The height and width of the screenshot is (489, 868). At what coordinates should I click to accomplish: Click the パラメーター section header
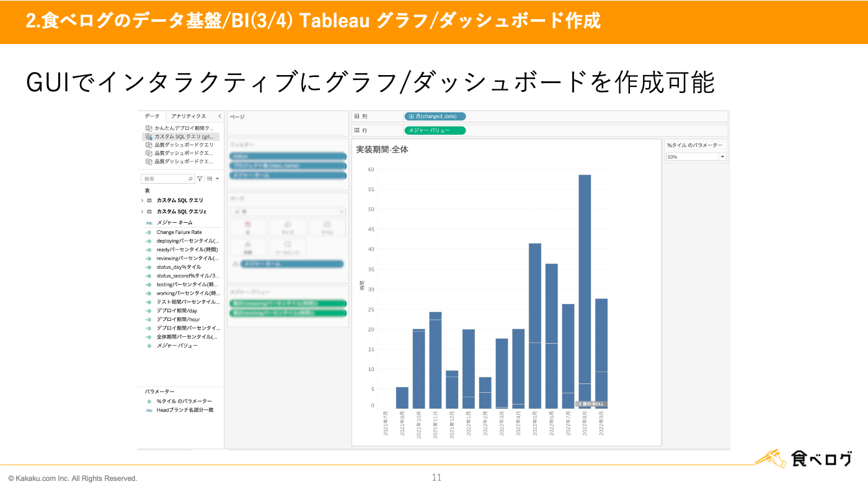(159, 392)
